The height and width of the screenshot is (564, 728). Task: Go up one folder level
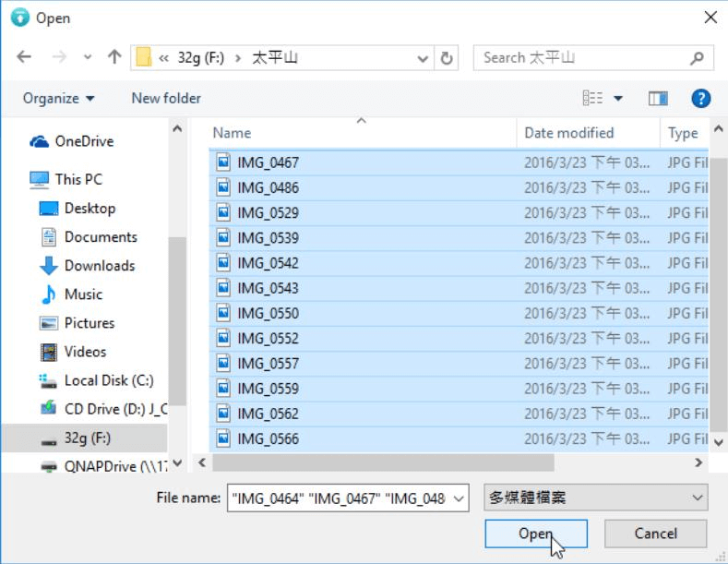tap(114, 57)
